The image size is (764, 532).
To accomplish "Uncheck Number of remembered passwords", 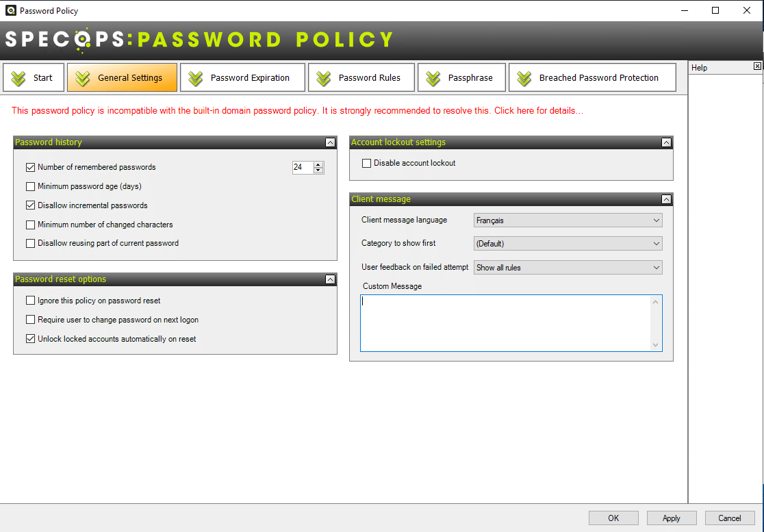I will tap(30, 167).
